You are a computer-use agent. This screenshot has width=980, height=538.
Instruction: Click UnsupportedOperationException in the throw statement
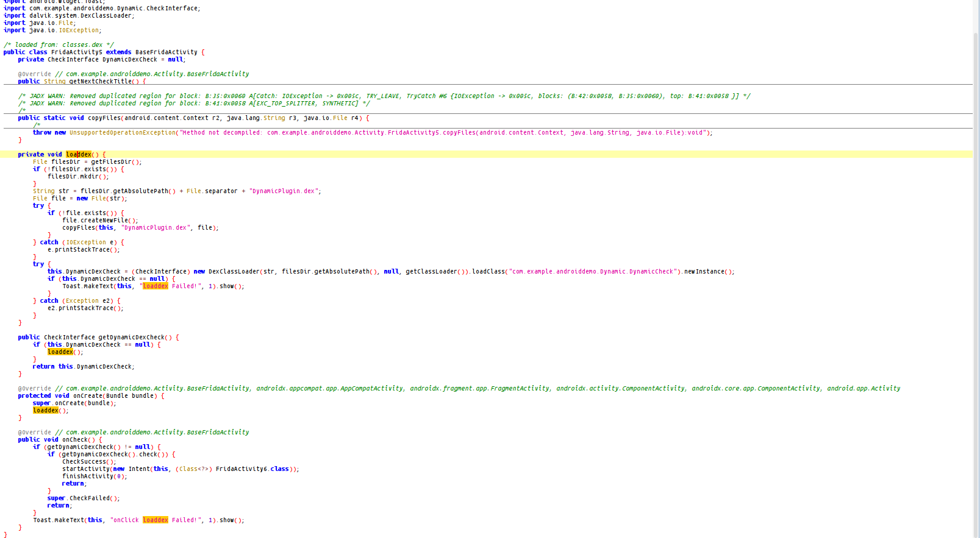pos(122,133)
